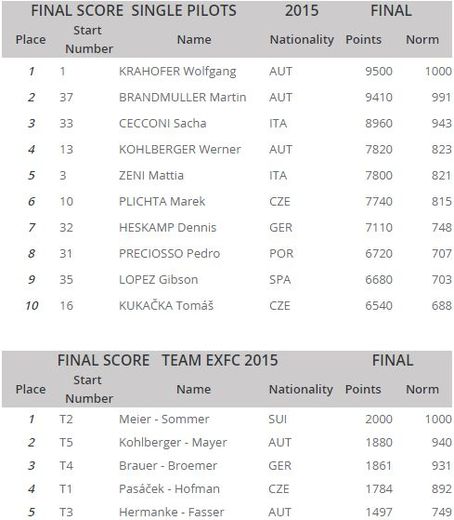This screenshot has width=454, height=520.
Task: Click ZENI Mattia name entry
Action: click(151, 175)
